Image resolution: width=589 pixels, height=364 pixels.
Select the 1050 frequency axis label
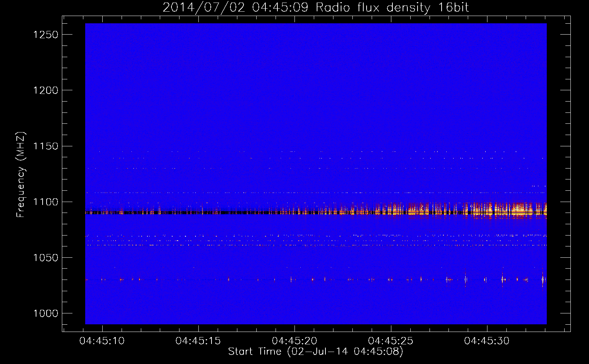click(x=46, y=257)
